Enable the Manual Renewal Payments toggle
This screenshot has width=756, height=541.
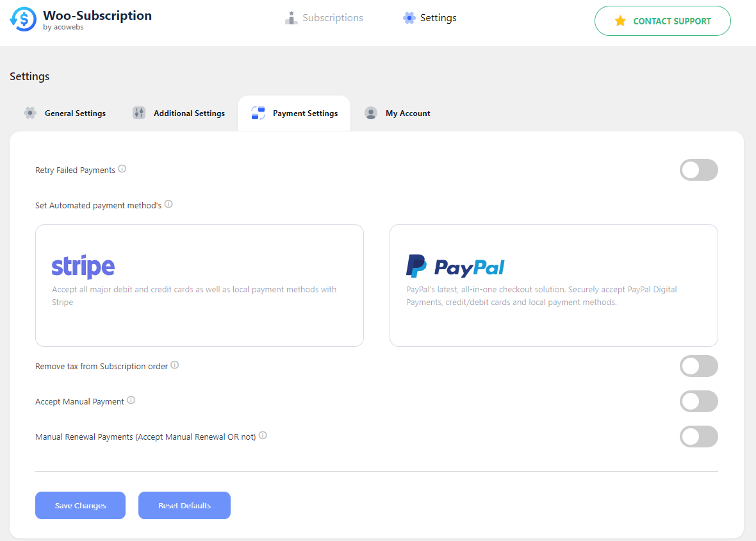[x=698, y=437]
